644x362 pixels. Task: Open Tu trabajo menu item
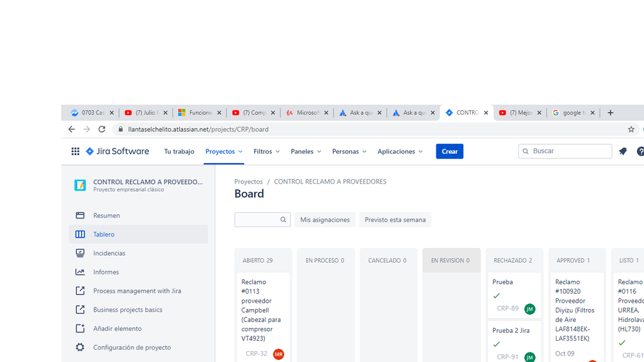tap(179, 151)
